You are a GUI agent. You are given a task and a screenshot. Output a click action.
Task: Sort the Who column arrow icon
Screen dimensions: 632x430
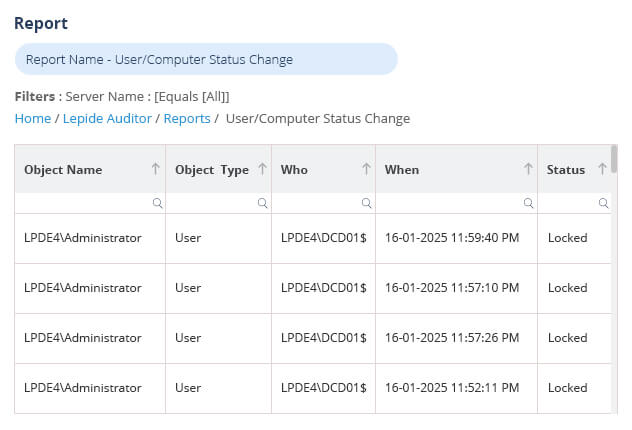pos(366,169)
